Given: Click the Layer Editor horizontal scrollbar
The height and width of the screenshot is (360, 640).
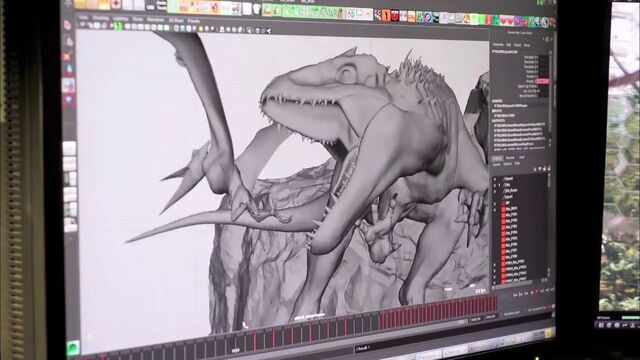Looking at the screenshot, I should tap(513, 285).
